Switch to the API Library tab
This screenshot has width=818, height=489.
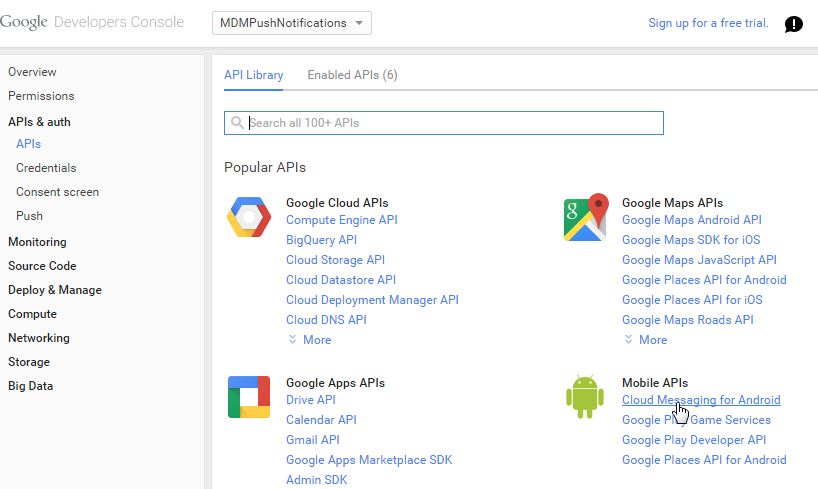[254, 75]
